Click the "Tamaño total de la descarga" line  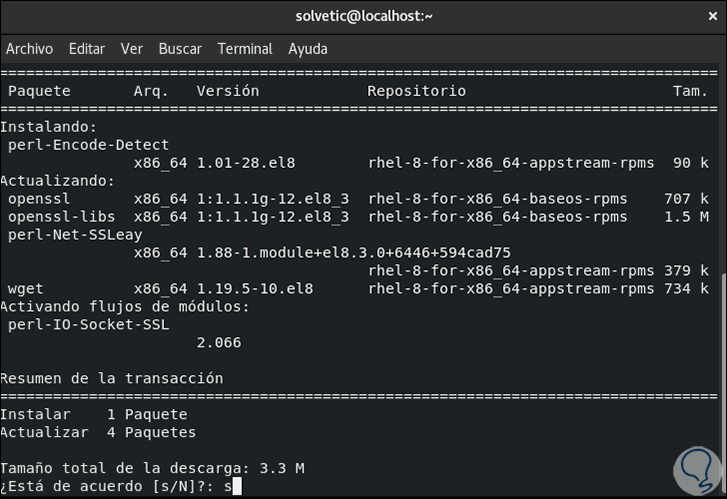pyautogui.click(x=152, y=469)
